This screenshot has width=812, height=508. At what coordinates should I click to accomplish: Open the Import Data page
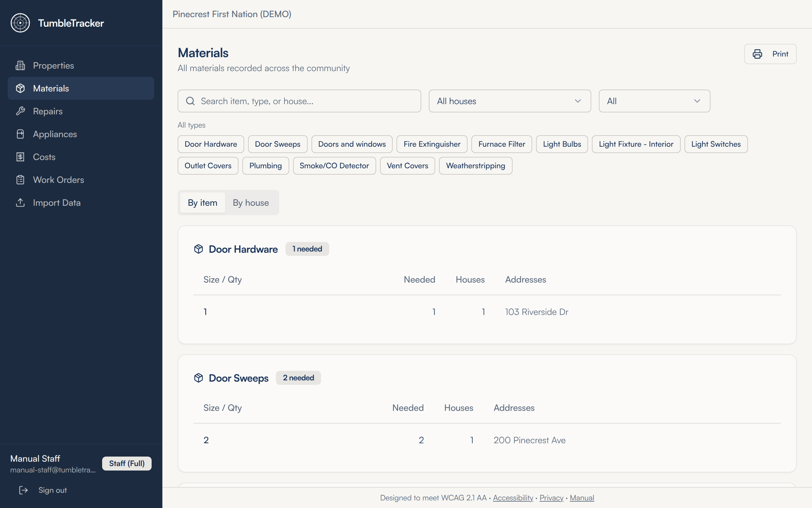81,203
